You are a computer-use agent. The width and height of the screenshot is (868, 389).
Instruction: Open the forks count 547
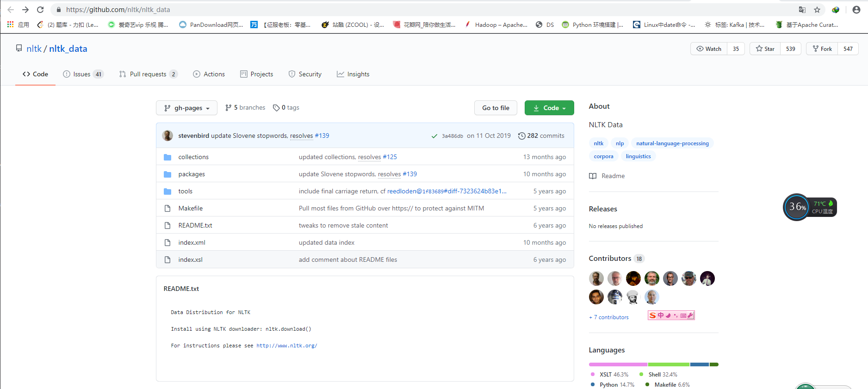[x=848, y=49]
